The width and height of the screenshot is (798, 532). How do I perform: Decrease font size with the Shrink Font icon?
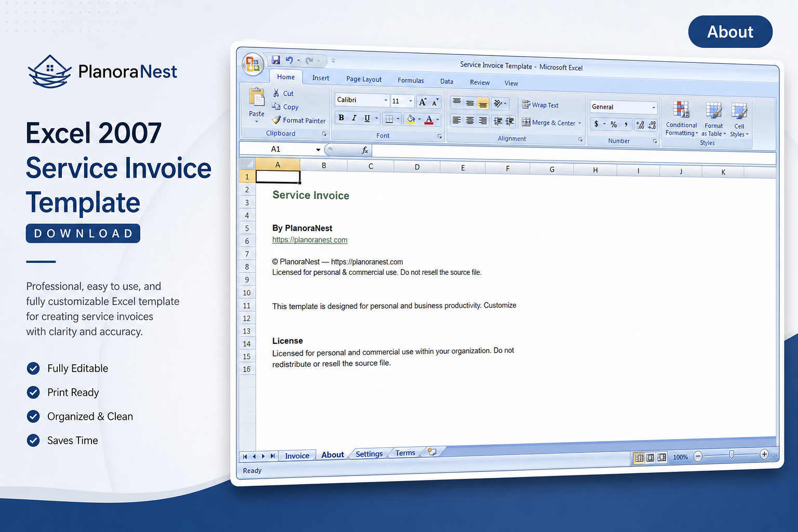coord(435,102)
